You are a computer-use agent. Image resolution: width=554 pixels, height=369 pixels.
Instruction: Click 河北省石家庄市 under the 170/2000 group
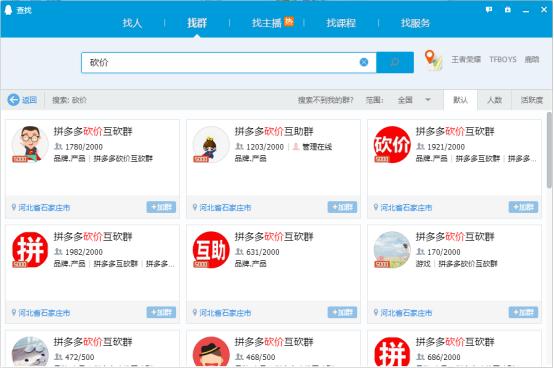point(406,313)
